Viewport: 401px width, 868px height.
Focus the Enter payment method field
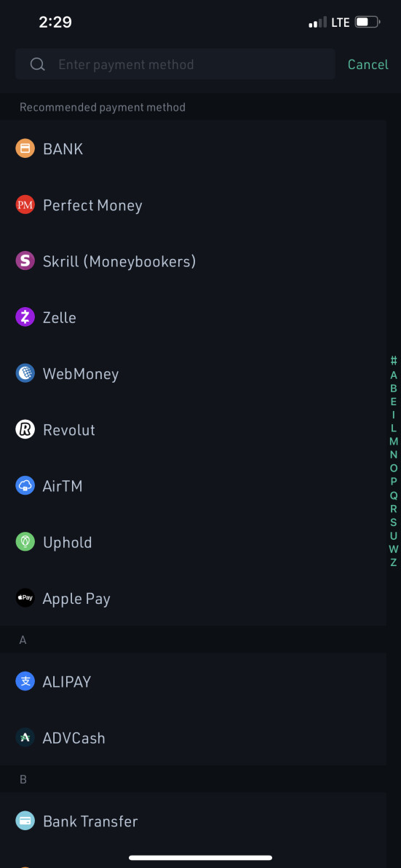[x=175, y=64]
